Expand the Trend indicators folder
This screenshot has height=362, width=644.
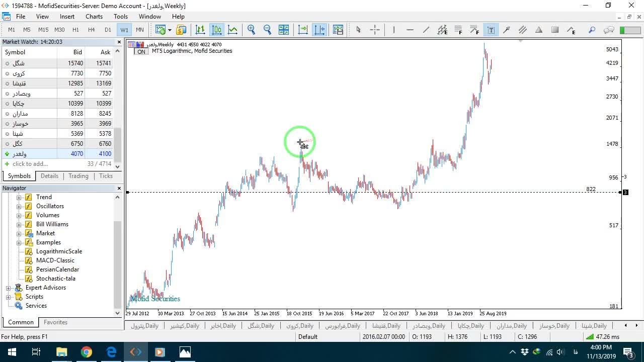19,197
